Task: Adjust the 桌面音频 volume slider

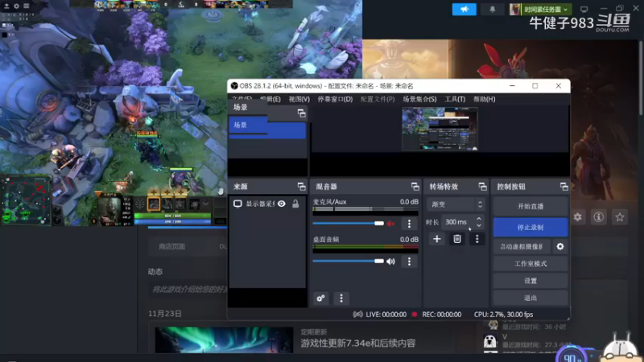Action: (348, 261)
